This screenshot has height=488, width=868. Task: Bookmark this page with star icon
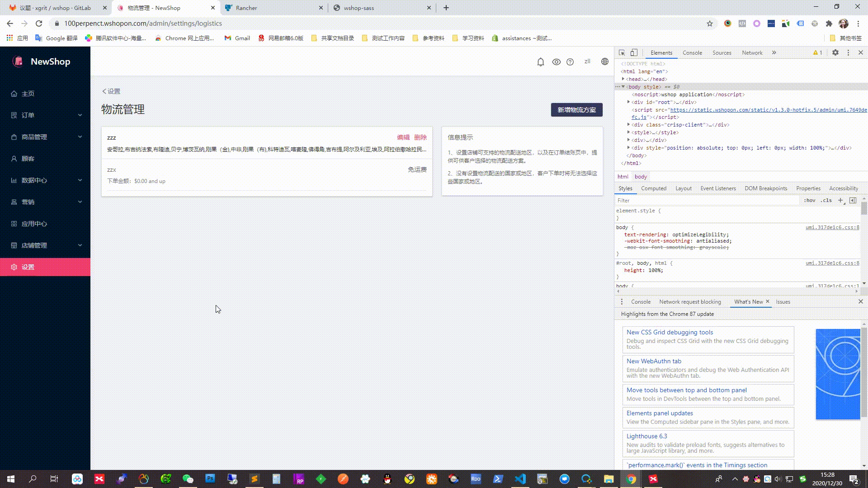coord(709,23)
